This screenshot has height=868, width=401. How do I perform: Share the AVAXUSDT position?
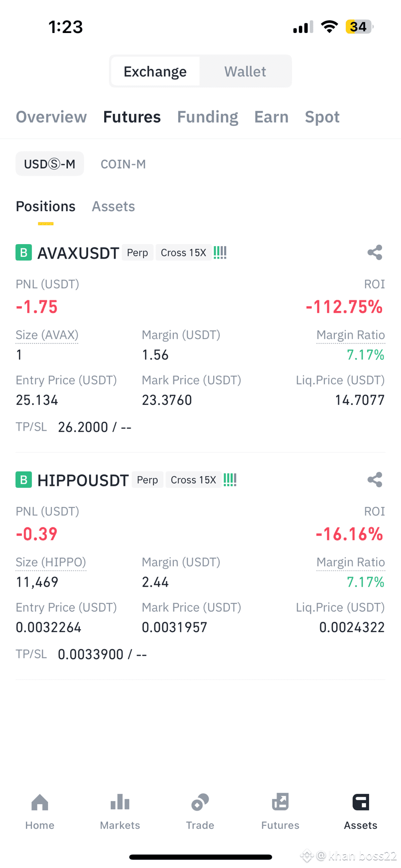[x=375, y=252]
